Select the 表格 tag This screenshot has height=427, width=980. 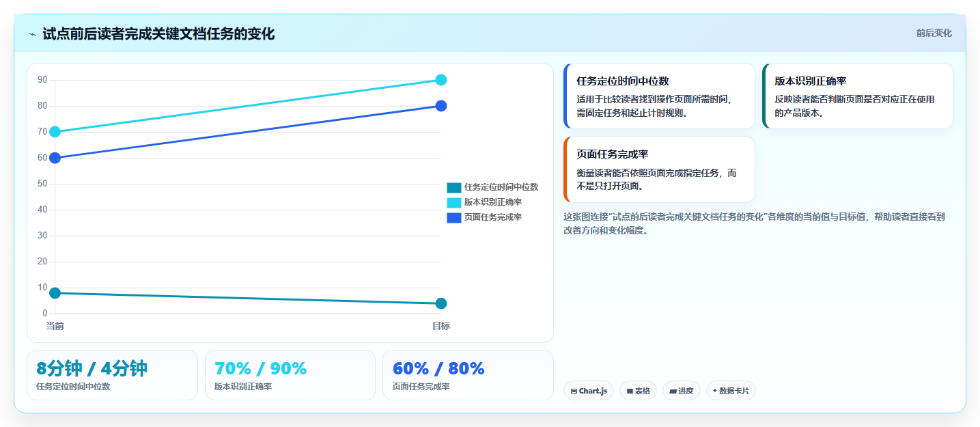[x=638, y=391]
